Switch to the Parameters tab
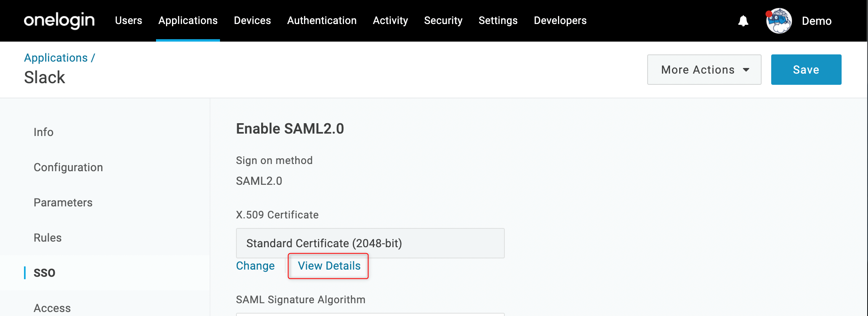This screenshot has height=316, width=868. click(63, 202)
